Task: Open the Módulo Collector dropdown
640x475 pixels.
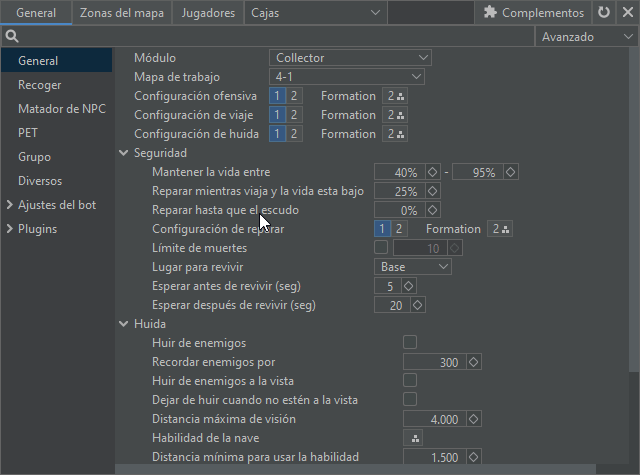Action: [x=350, y=58]
